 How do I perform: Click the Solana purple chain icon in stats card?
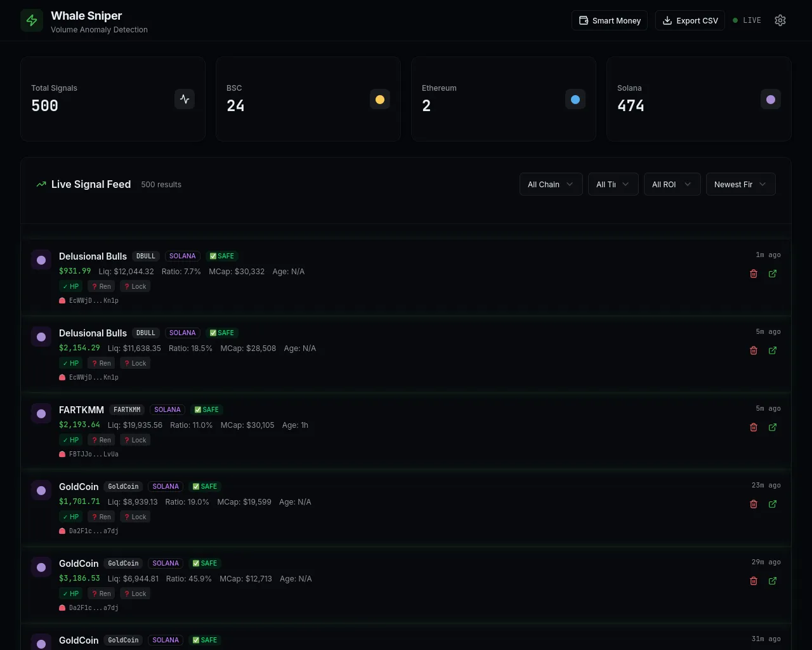coord(771,99)
